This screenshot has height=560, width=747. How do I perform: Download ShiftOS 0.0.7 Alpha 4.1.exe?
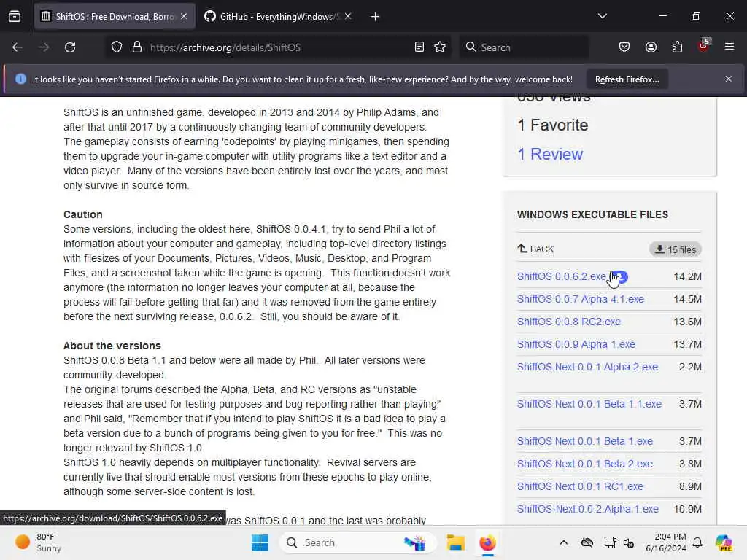coord(580,299)
